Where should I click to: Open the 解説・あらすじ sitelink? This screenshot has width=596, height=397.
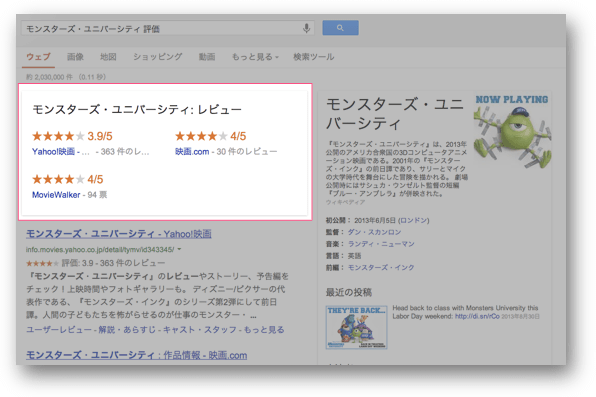127,330
